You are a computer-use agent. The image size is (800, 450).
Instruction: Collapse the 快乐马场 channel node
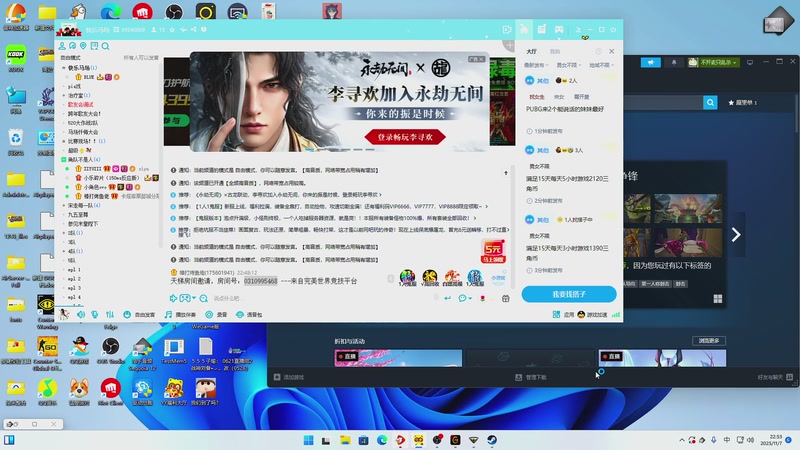(64, 68)
